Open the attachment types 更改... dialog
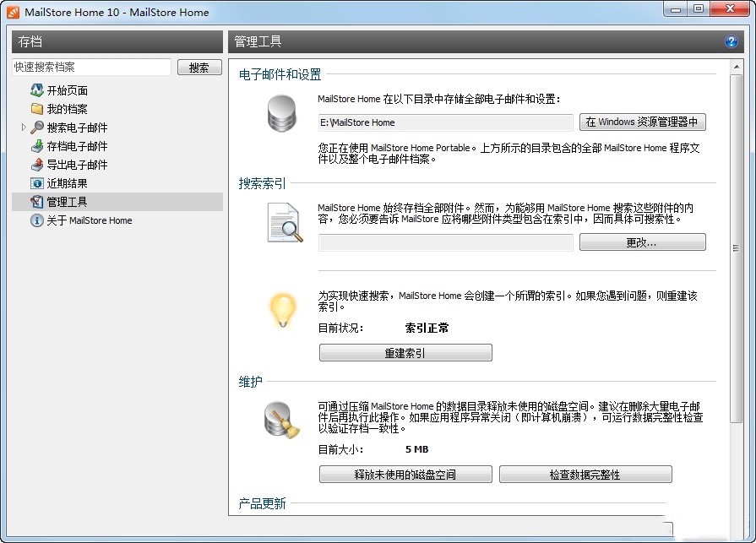Image resolution: width=756 pixels, height=543 pixels. click(x=642, y=242)
